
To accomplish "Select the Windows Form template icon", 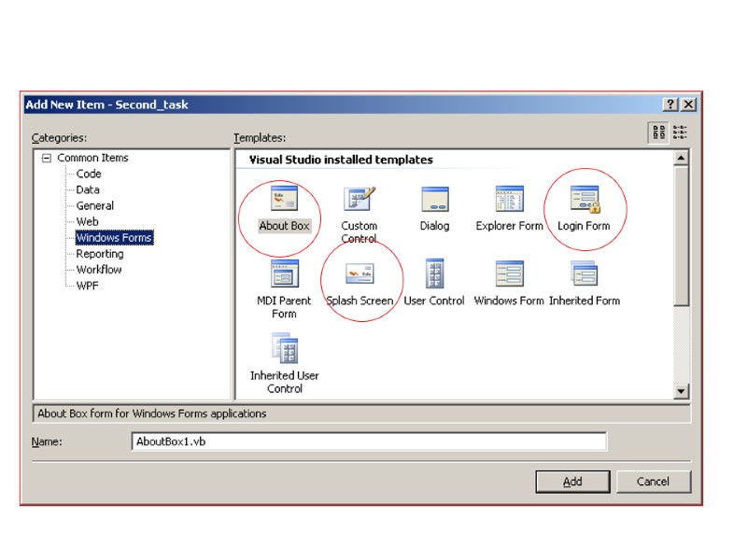I will click(x=510, y=273).
